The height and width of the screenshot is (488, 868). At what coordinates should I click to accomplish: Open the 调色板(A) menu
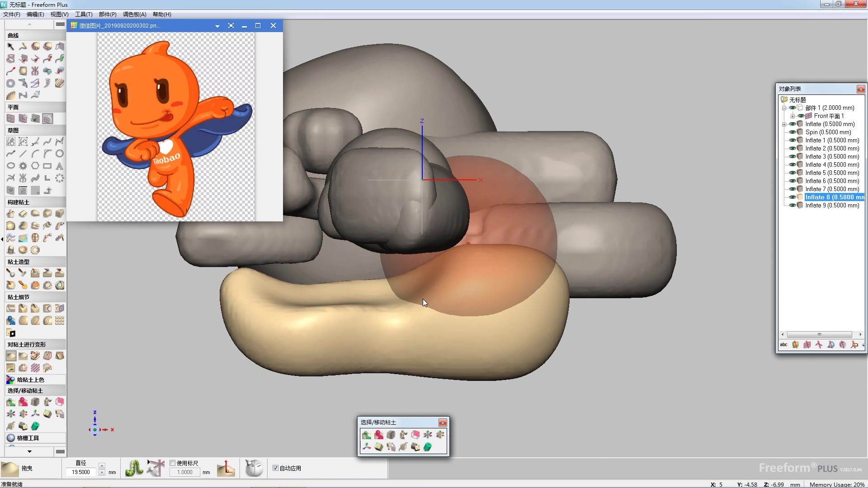coord(134,14)
